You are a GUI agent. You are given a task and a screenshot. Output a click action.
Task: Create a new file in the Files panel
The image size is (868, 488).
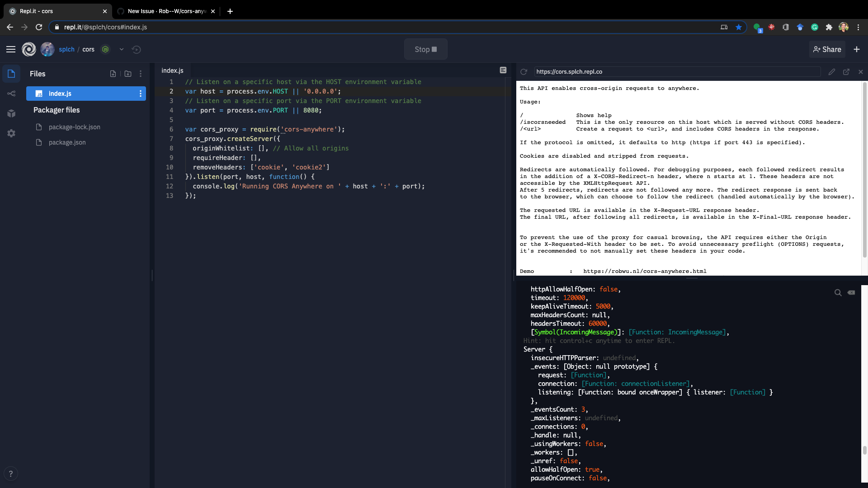point(113,74)
